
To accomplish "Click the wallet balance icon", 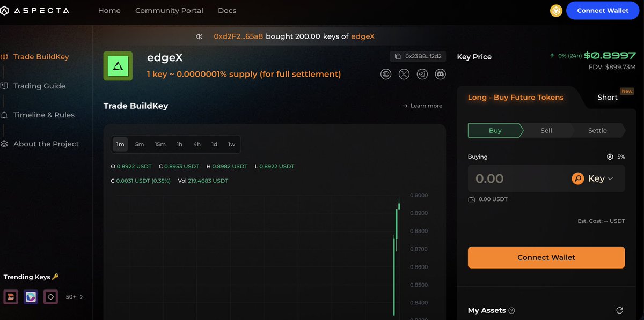I will (x=472, y=199).
